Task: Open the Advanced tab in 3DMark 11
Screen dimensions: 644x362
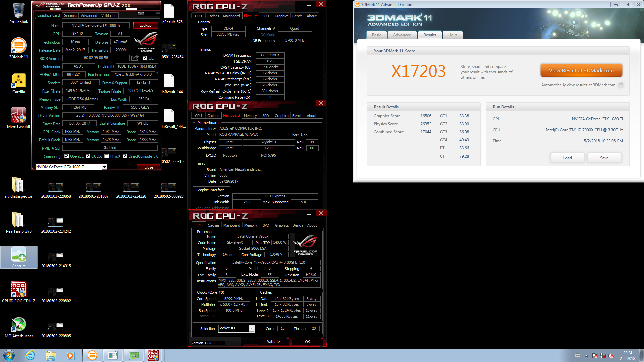Action: point(402,35)
